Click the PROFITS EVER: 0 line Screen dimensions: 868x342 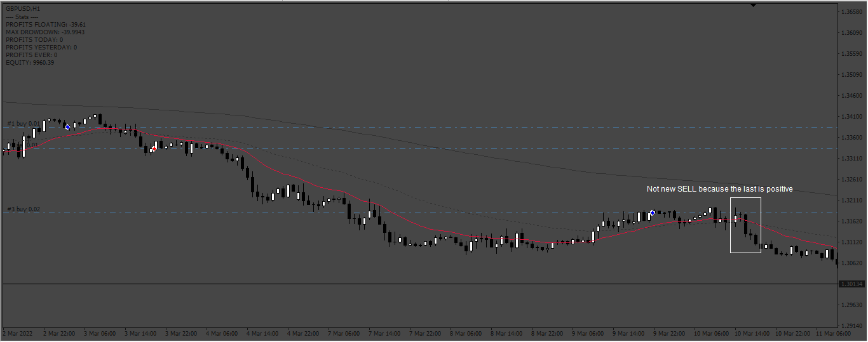click(x=32, y=55)
